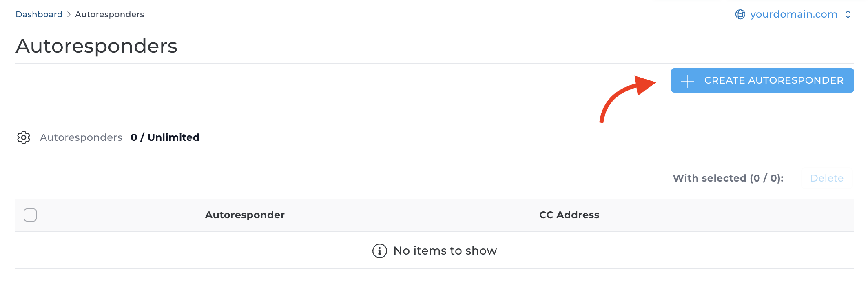868x288 pixels.
Task: Click the "With selected (0 / 0)" label
Action: click(728, 178)
